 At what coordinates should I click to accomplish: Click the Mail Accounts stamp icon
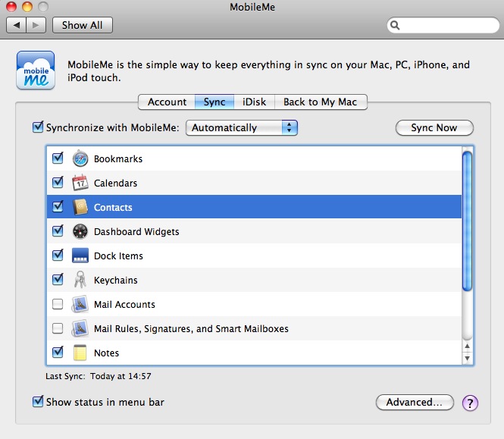click(x=80, y=304)
